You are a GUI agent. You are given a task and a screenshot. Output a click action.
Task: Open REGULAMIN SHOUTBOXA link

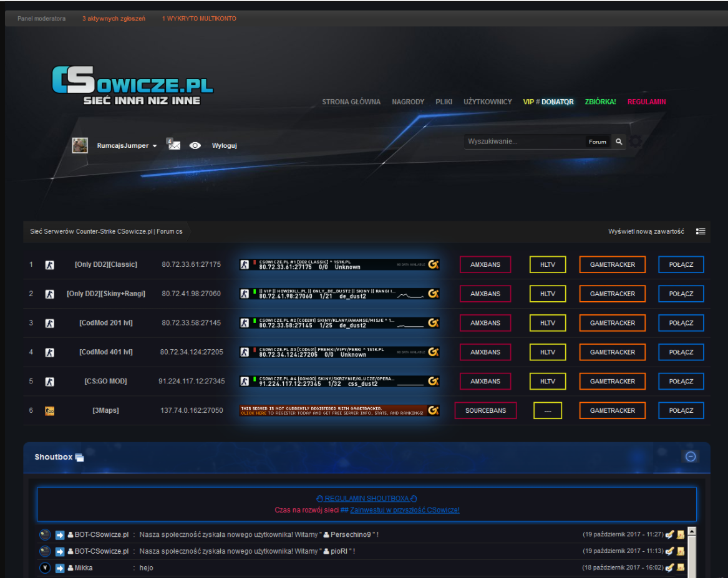(367, 499)
